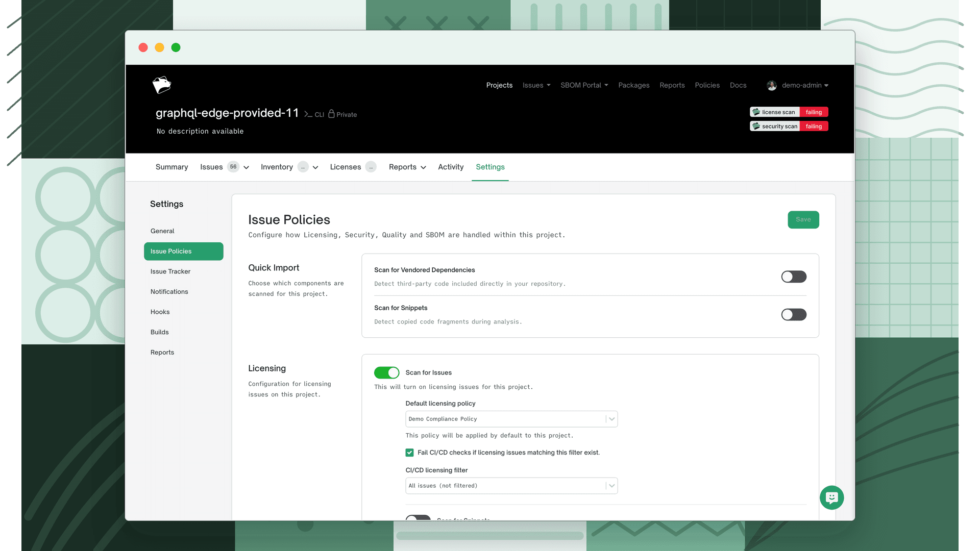This screenshot has height=551, width=980.
Task: Click the FOSSA bear logo
Action: coord(162,85)
